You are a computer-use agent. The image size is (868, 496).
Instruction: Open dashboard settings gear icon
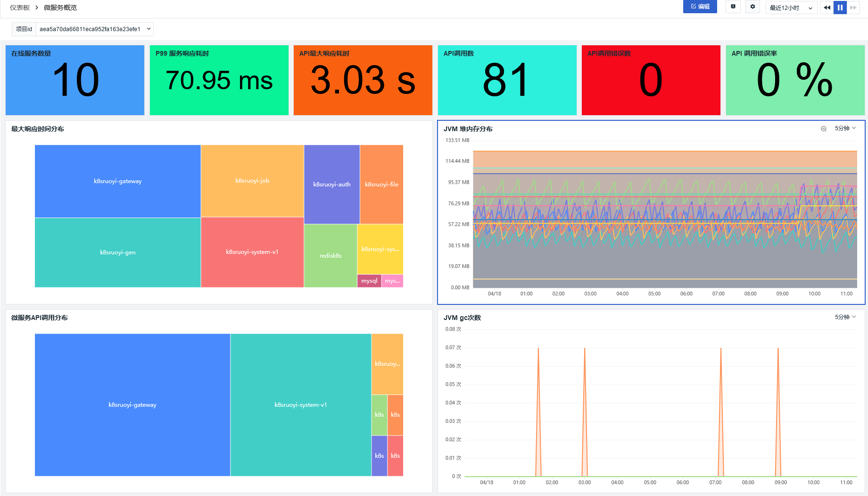(x=752, y=7)
